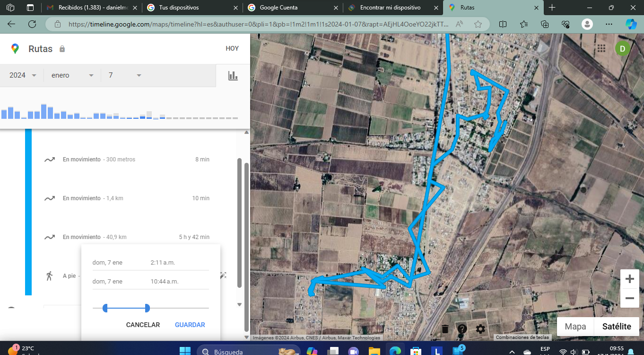Viewport: 644px width, 355px height.
Task: View site information lock icon
Action: click(58, 24)
